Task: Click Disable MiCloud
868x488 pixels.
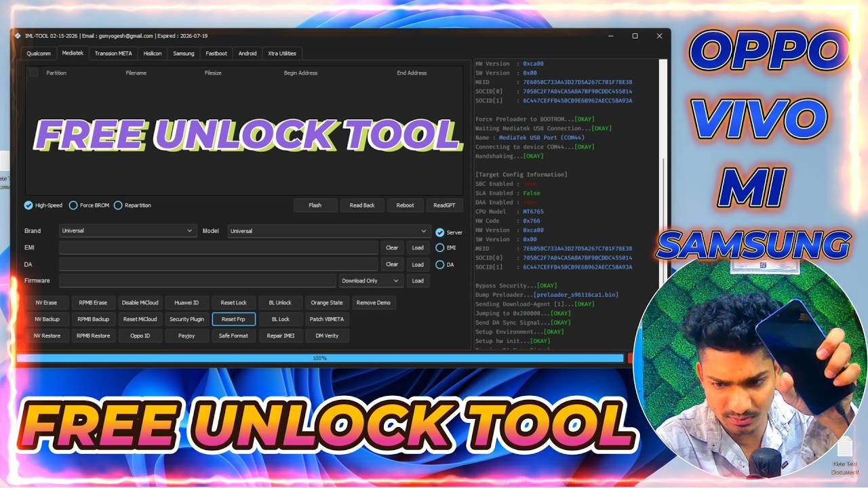Action: tap(140, 303)
